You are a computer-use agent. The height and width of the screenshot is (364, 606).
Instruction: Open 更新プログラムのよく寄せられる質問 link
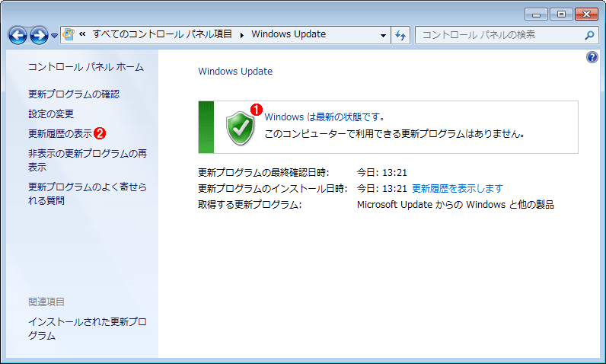tap(88, 193)
